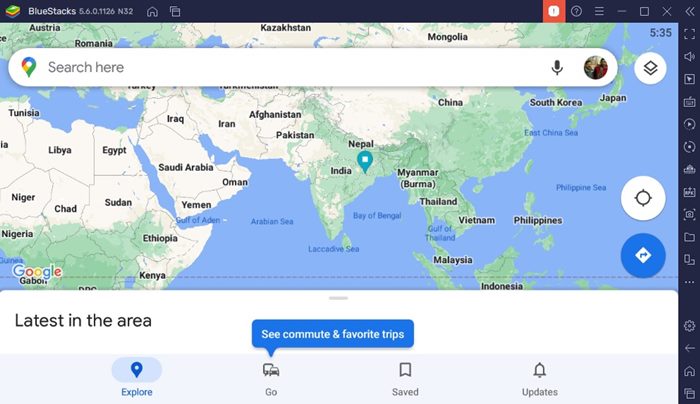Click the Afghanistan map label

point(275,115)
